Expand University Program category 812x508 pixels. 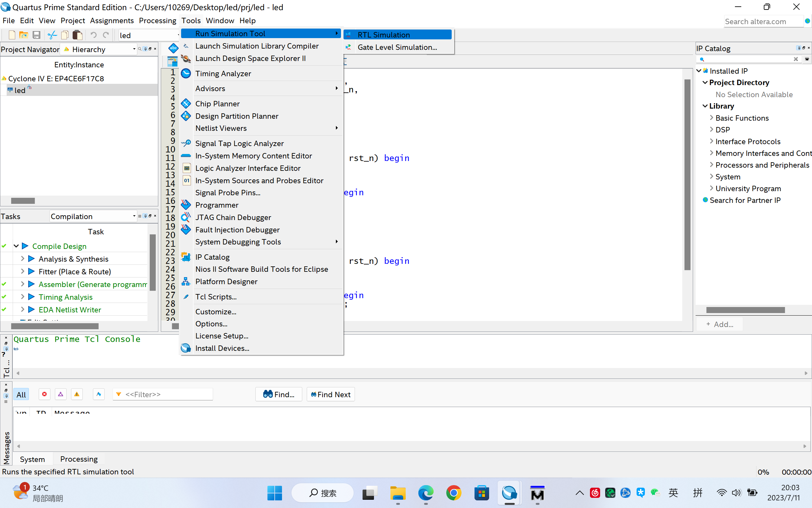pos(711,188)
